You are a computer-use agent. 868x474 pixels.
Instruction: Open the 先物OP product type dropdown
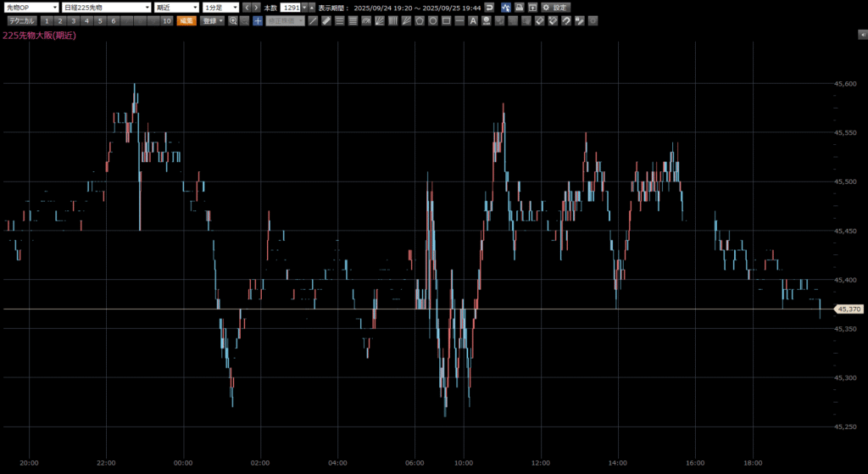[31, 8]
